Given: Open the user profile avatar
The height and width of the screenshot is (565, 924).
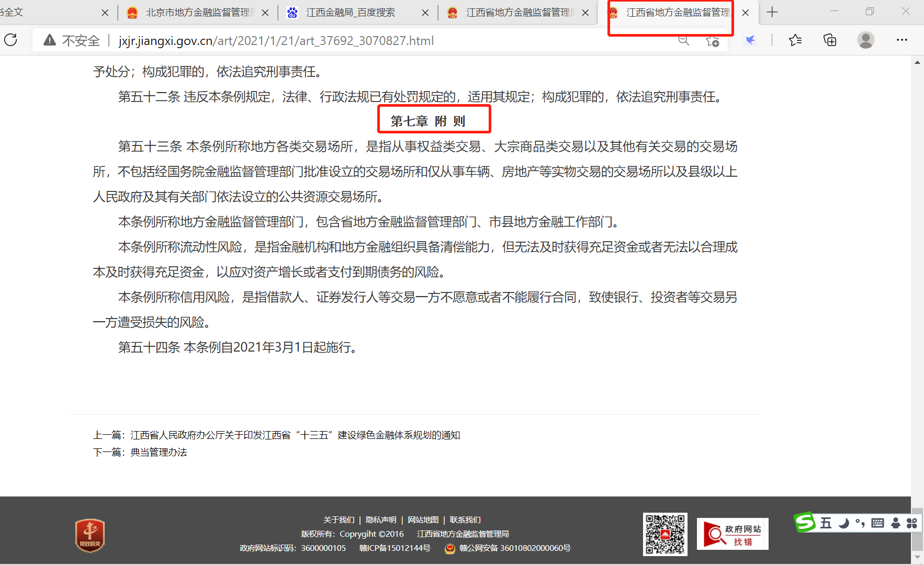Looking at the screenshot, I should click(865, 40).
